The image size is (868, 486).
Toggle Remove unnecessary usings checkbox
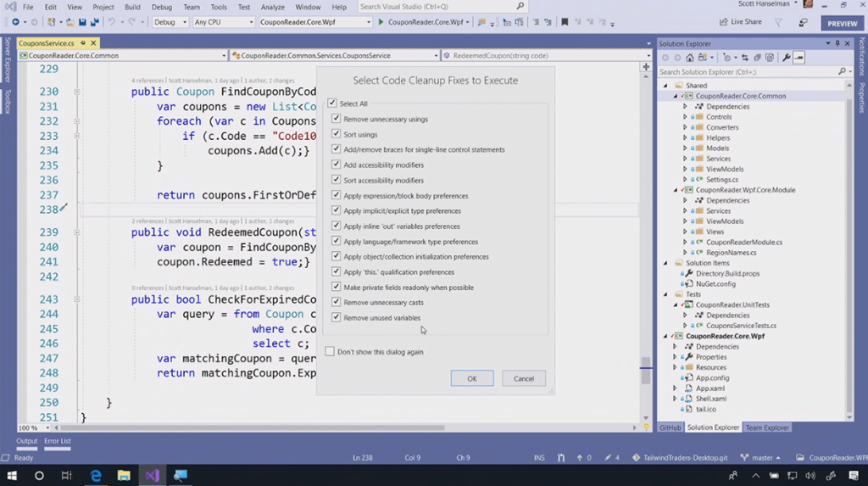pyautogui.click(x=337, y=120)
